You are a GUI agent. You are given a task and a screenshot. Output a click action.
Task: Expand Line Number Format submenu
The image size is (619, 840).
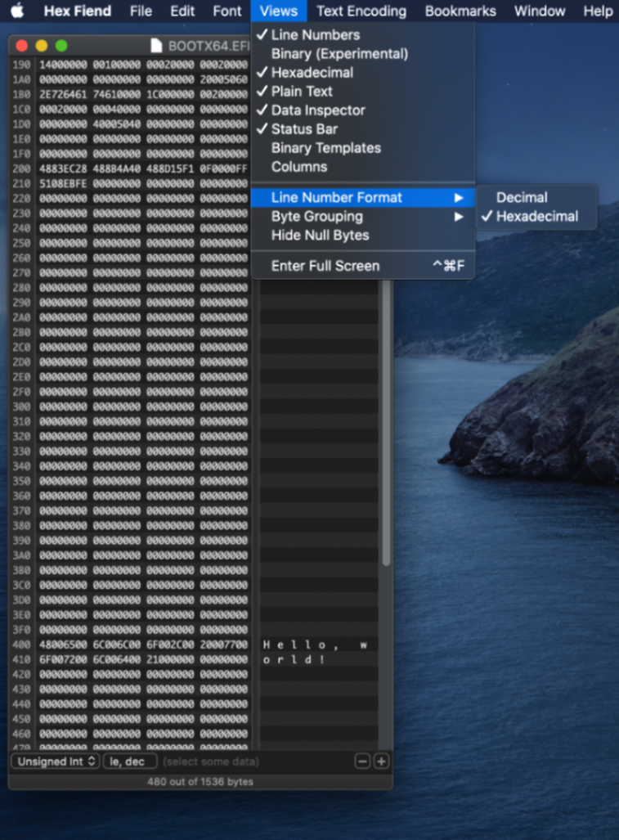pyautogui.click(x=362, y=198)
